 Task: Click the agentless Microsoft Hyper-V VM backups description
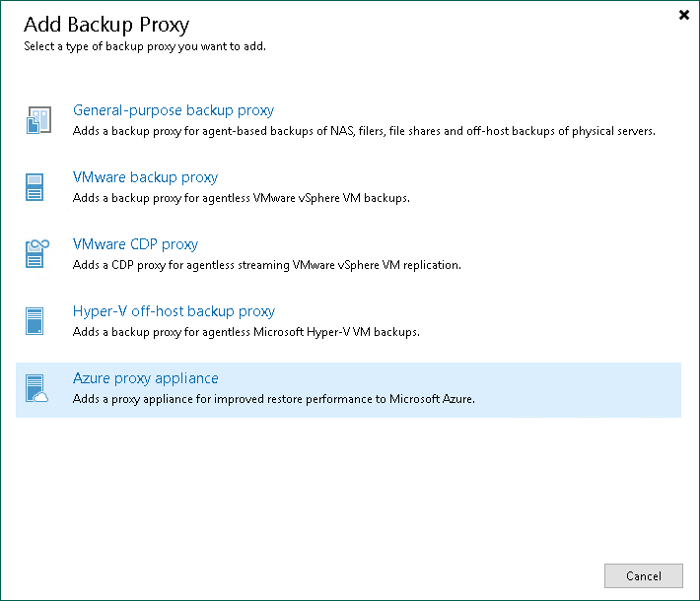(x=246, y=332)
